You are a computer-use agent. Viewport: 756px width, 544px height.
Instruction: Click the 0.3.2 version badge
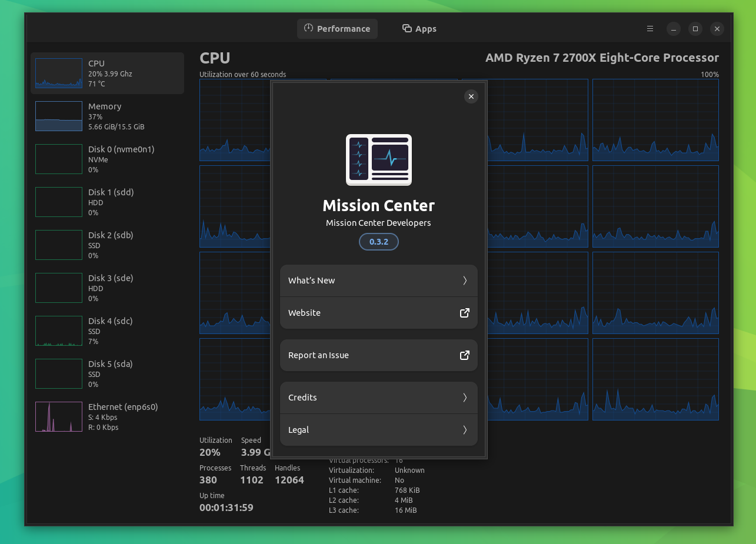tap(378, 242)
